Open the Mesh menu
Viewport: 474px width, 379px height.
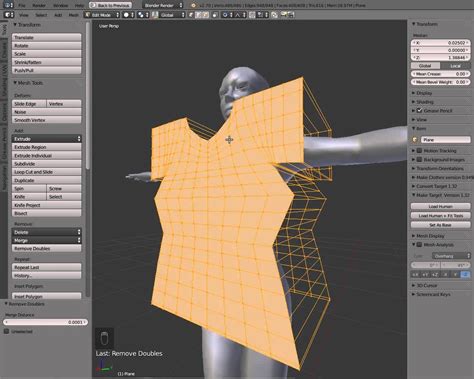(74, 15)
